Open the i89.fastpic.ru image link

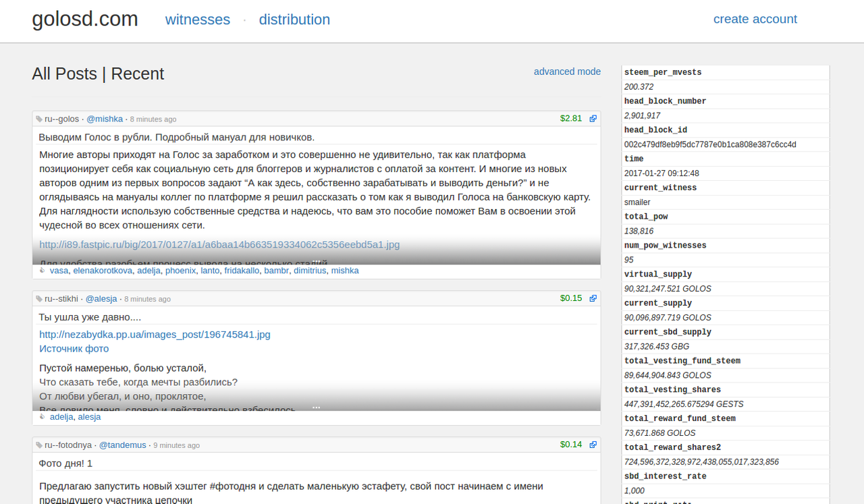[219, 244]
